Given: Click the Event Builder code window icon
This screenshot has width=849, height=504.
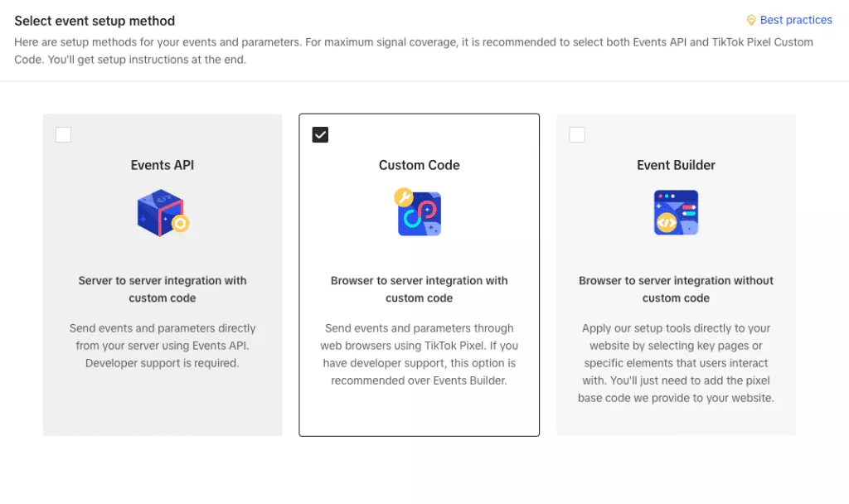Looking at the screenshot, I should tap(676, 212).
